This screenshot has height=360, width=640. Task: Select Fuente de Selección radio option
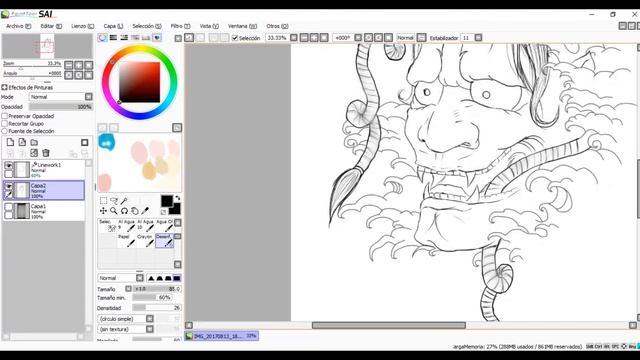coord(4,131)
